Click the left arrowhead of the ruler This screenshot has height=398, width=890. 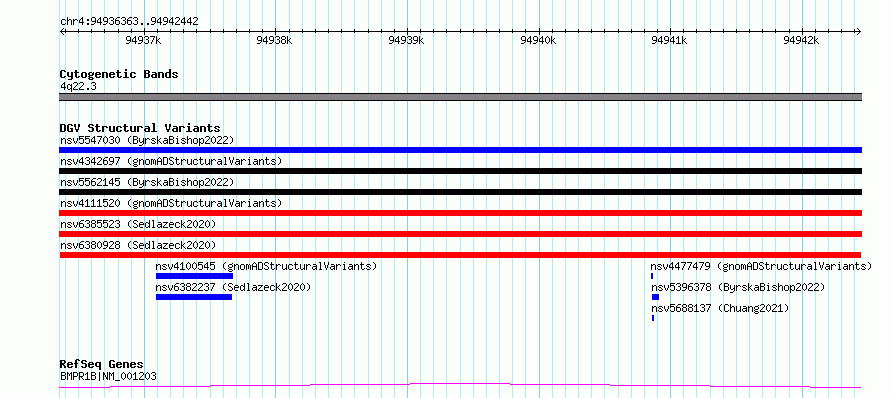(62, 31)
